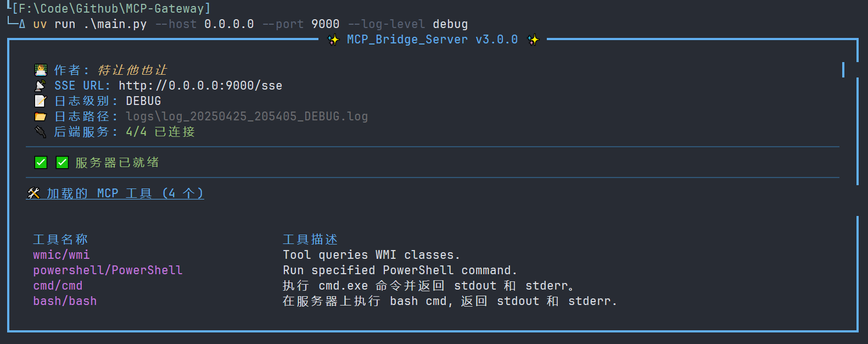
Task: Select the wmic/wmi tool entry
Action: [x=61, y=255]
